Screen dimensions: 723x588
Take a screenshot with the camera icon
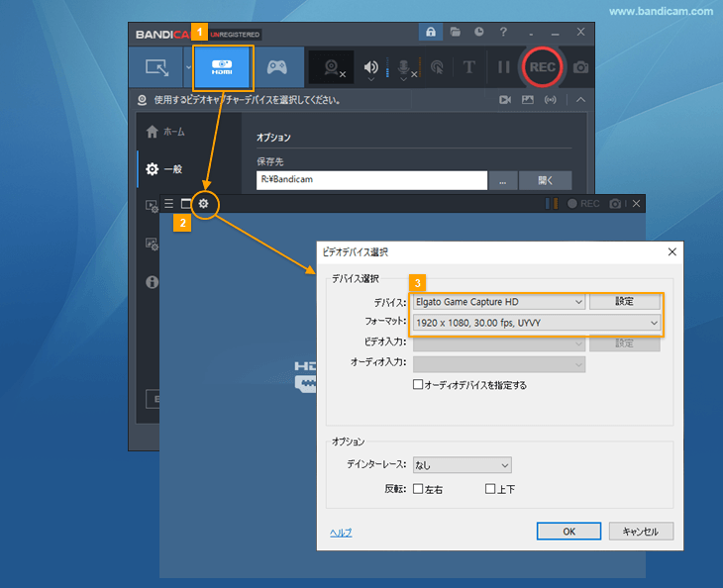tap(580, 67)
